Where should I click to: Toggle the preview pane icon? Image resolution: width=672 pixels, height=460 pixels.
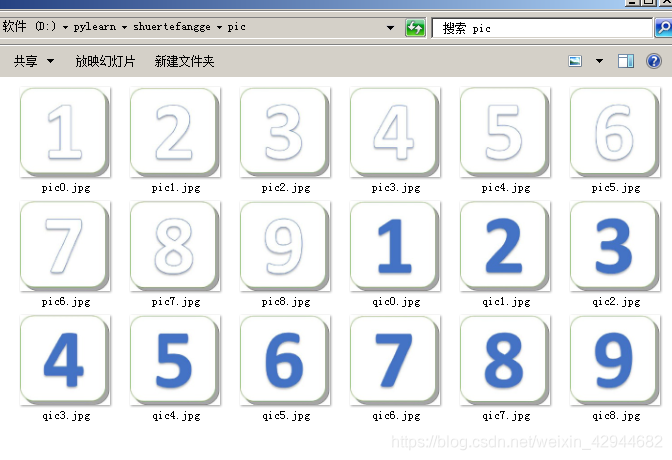click(626, 61)
